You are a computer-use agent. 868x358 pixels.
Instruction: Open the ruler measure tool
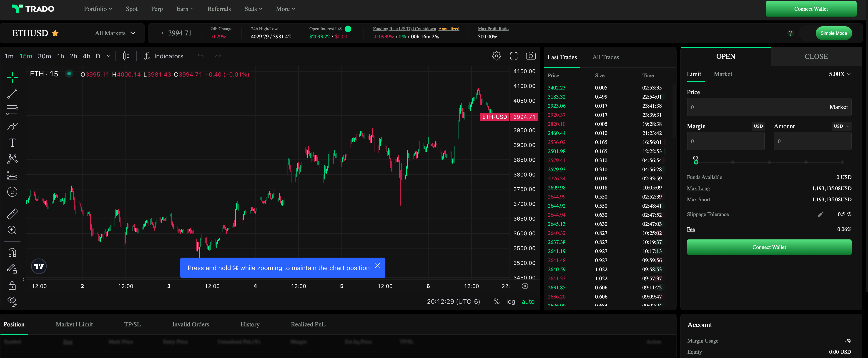pos(13,214)
